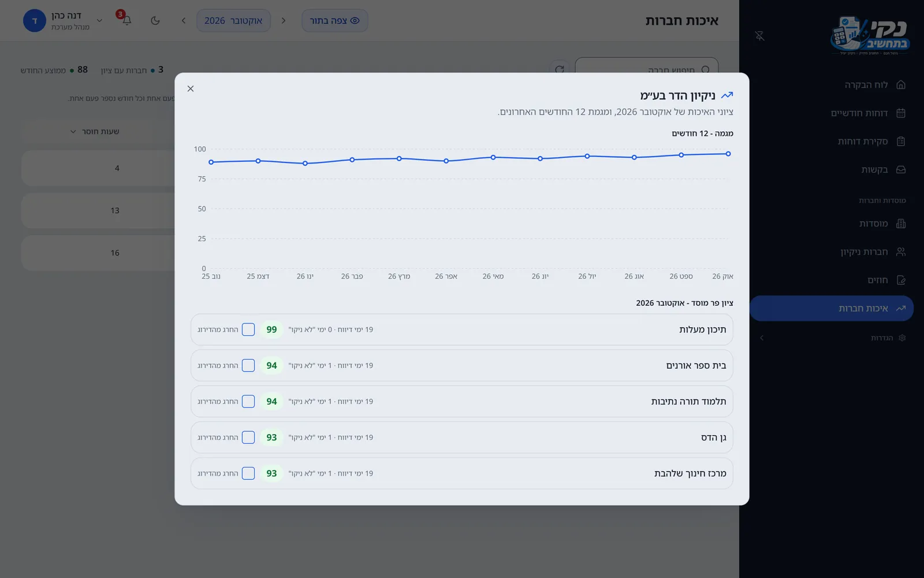Click the איכות חברות trend icon in the sidebar

tap(901, 309)
